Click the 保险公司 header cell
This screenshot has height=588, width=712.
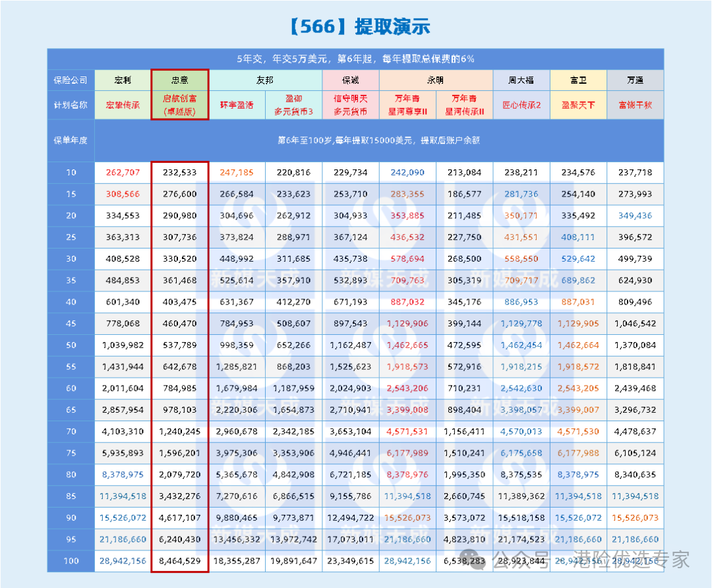click(71, 80)
